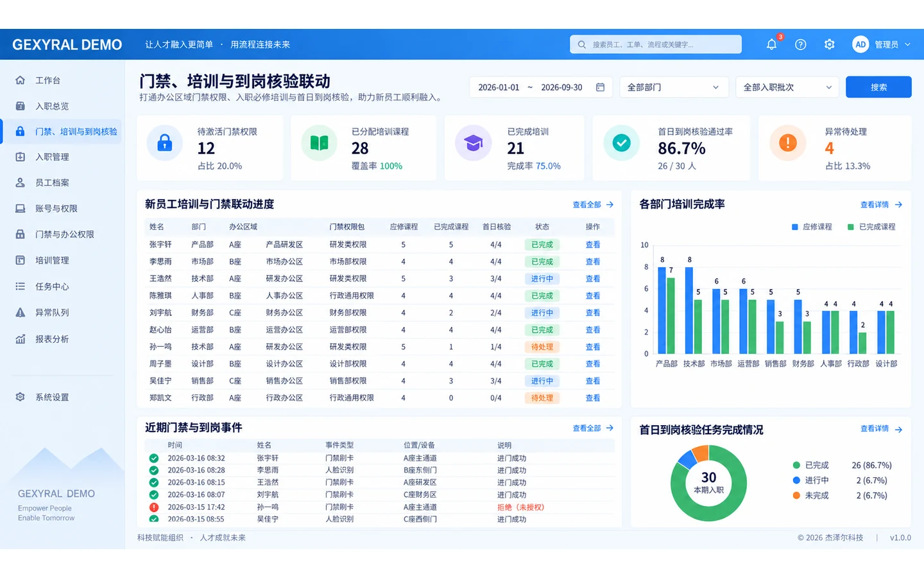This screenshot has height=578, width=924.
Task: Click checkmark icon on 首日到岗核验通过率 card
Action: (621, 143)
